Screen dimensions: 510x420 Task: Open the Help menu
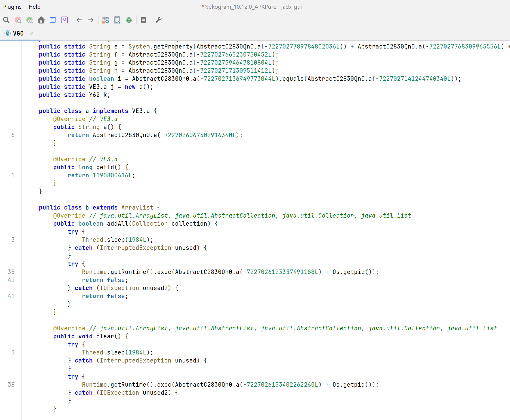[34, 7]
